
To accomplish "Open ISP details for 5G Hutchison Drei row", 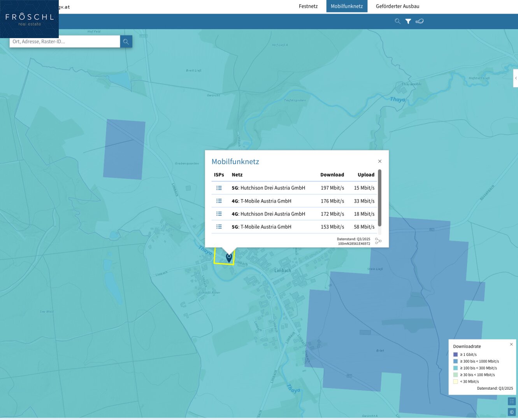I will point(219,188).
